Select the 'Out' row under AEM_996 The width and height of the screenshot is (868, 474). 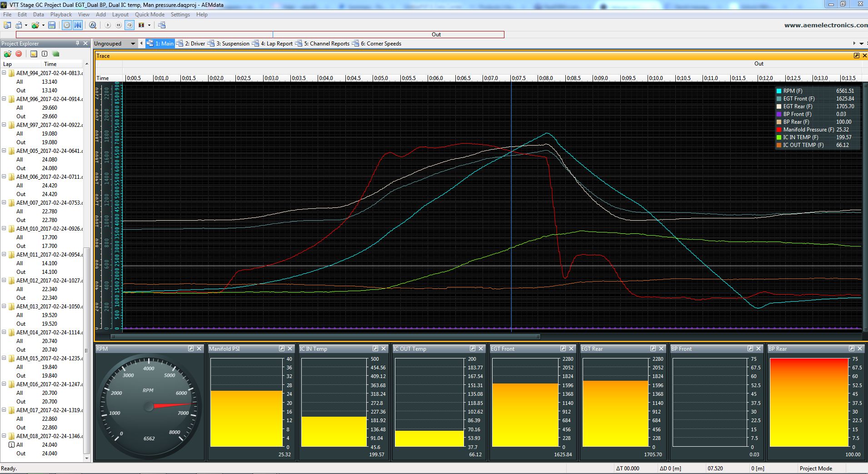click(42, 116)
